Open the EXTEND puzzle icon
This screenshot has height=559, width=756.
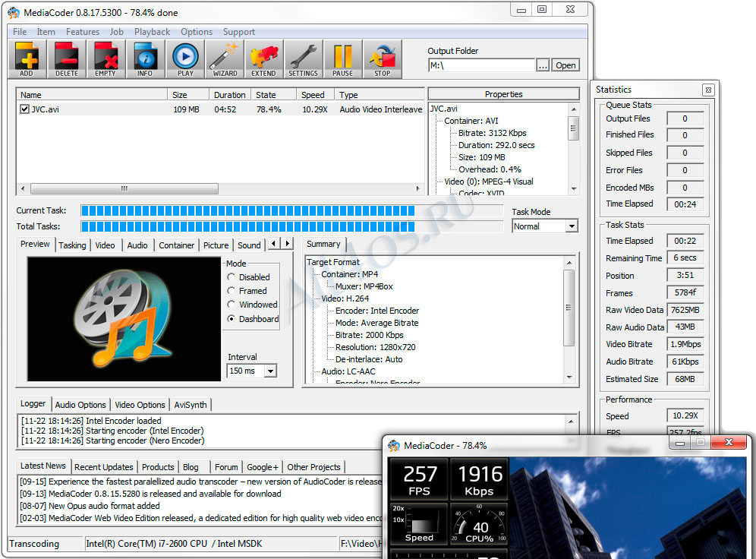pyautogui.click(x=264, y=58)
